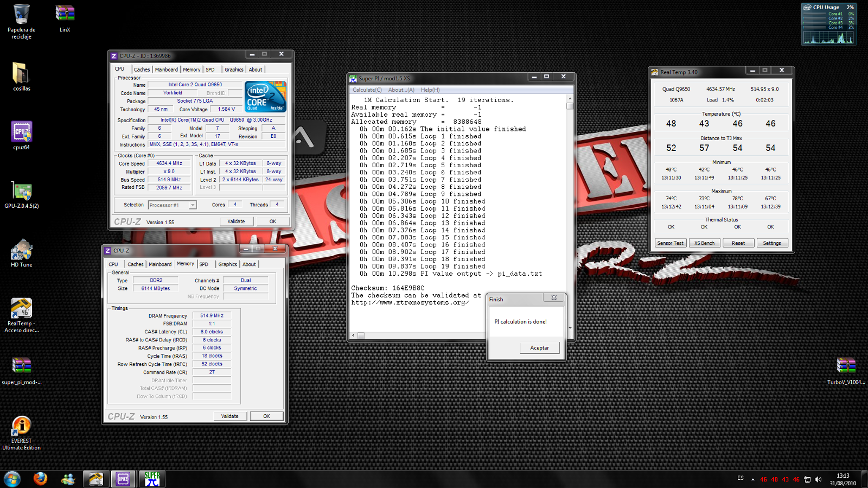Open the Windows Start orb
Viewport: 868px width, 488px height.
[x=12, y=479]
